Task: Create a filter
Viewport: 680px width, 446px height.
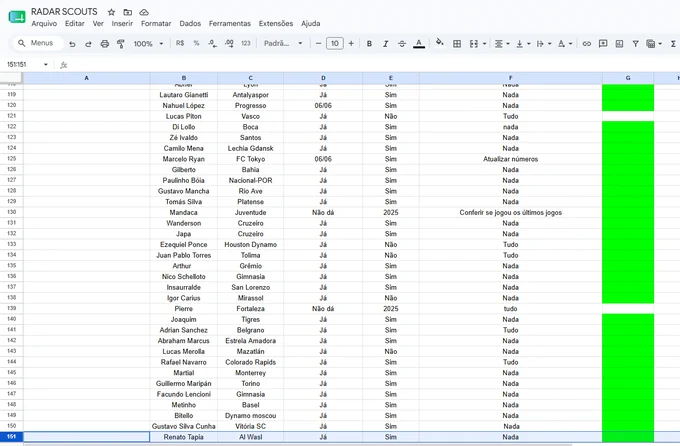Action: pyautogui.click(x=635, y=44)
